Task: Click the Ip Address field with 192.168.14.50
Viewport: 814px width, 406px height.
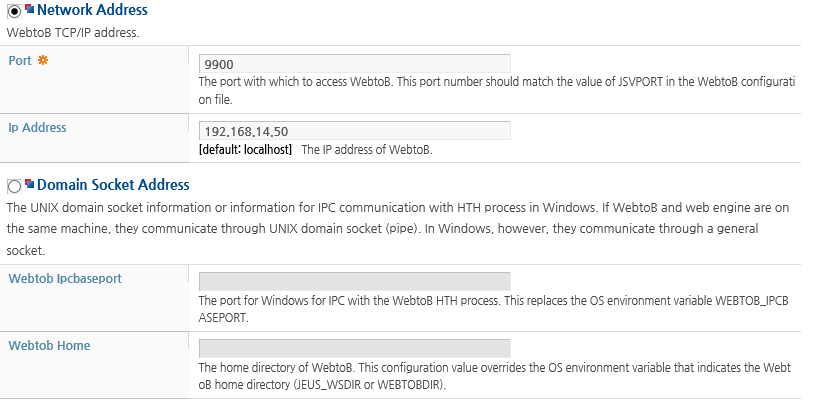Action: tap(355, 131)
